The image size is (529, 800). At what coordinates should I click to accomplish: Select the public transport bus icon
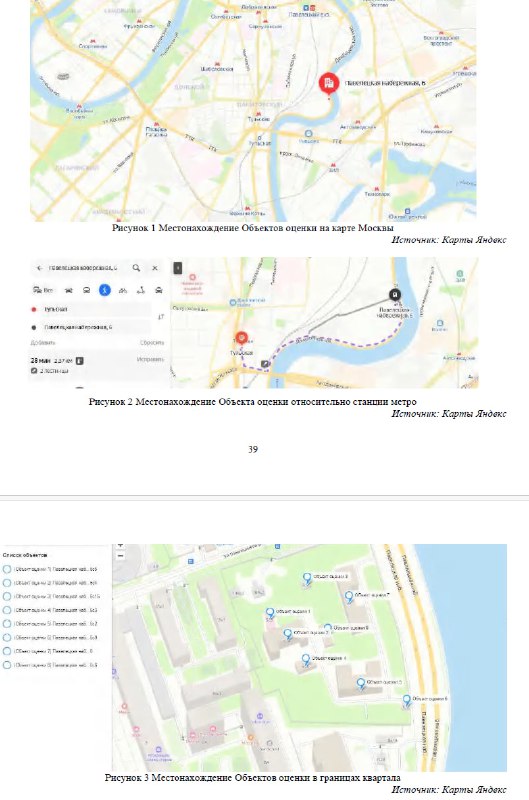pyautogui.click(x=87, y=290)
